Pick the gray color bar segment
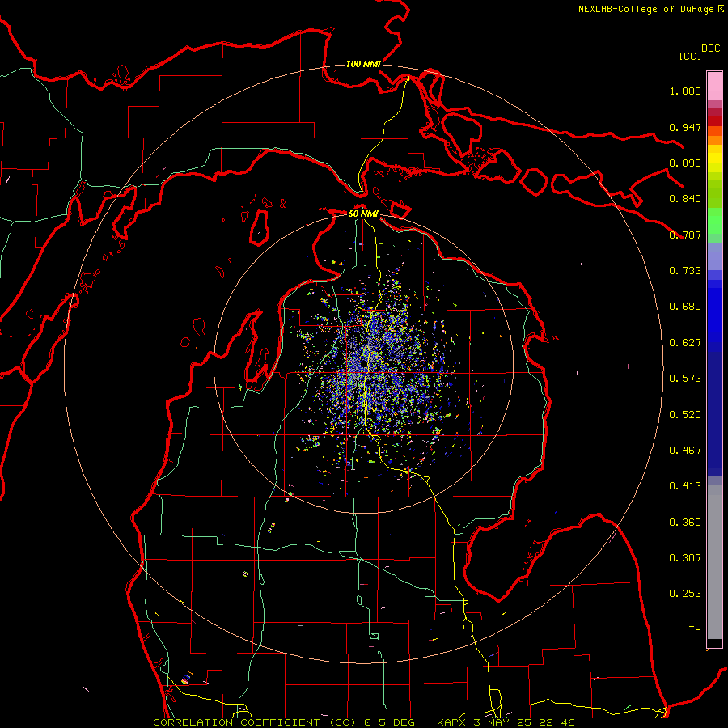The image size is (728, 728). pyautogui.click(x=714, y=564)
